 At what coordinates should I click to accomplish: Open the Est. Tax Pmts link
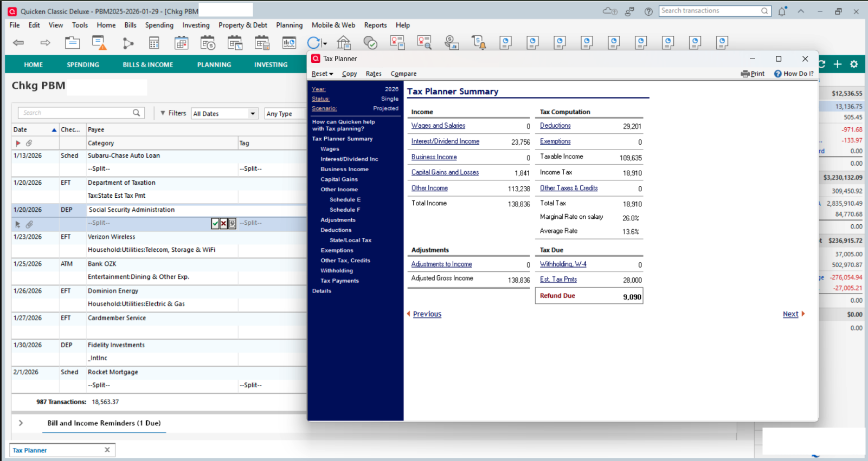click(x=558, y=280)
